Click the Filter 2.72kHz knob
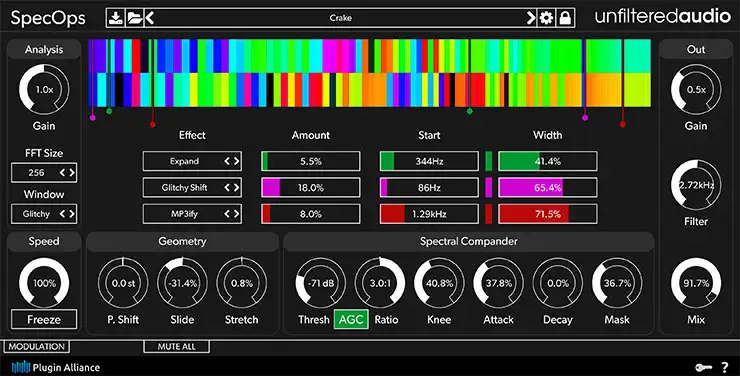 point(696,185)
